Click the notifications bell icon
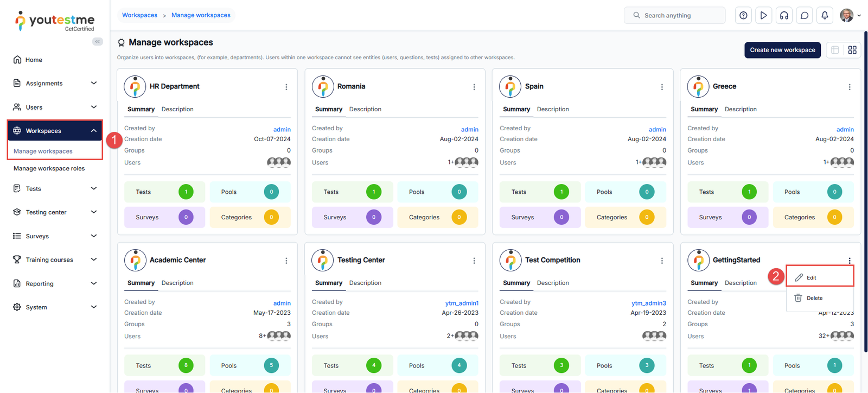The width and height of the screenshot is (868, 393). coord(825,16)
